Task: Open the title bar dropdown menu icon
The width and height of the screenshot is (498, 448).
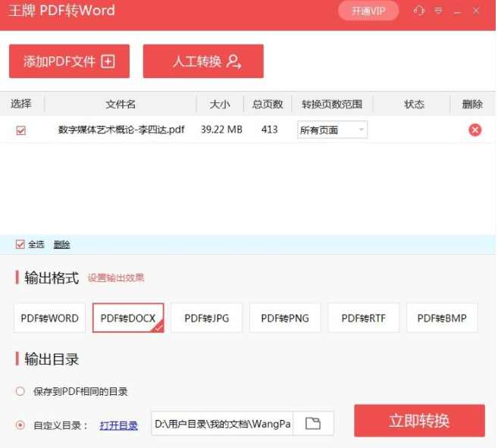Action: [438, 11]
